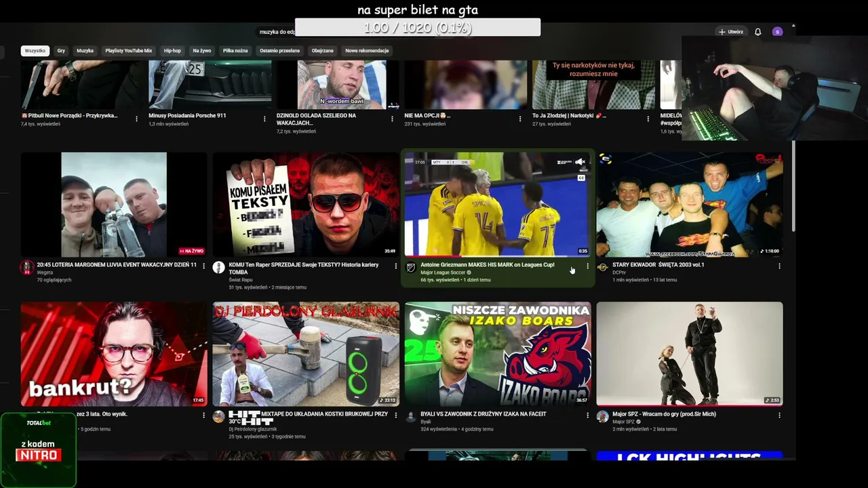Toggle captions CC on the Griezmann preview
This screenshot has height=488, width=868.
pos(581,178)
